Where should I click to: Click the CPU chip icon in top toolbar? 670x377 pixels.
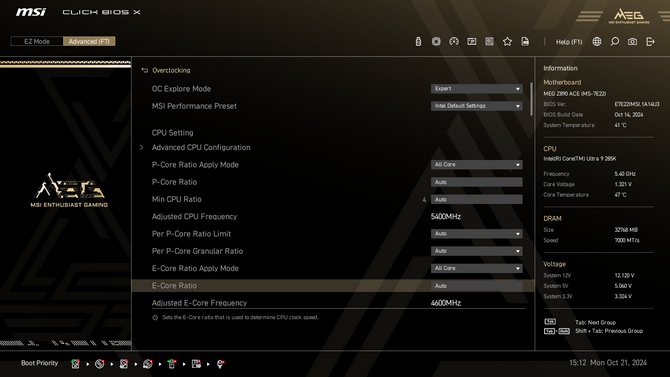click(436, 41)
